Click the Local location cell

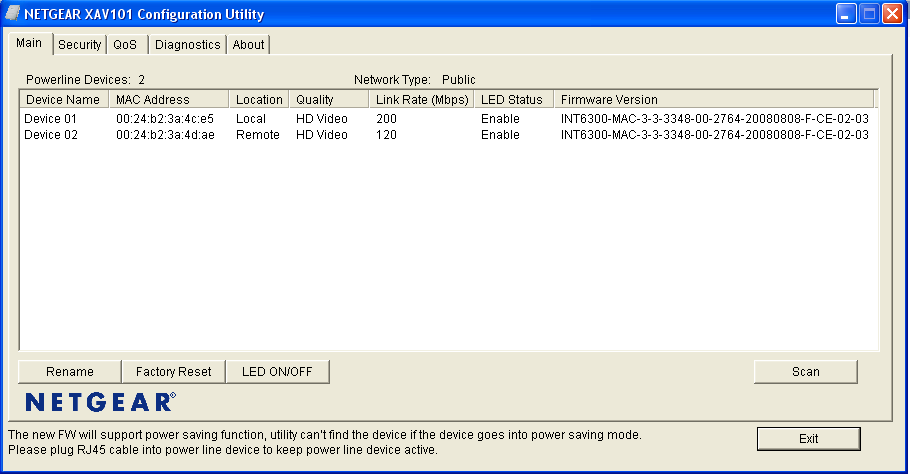pyautogui.click(x=251, y=119)
